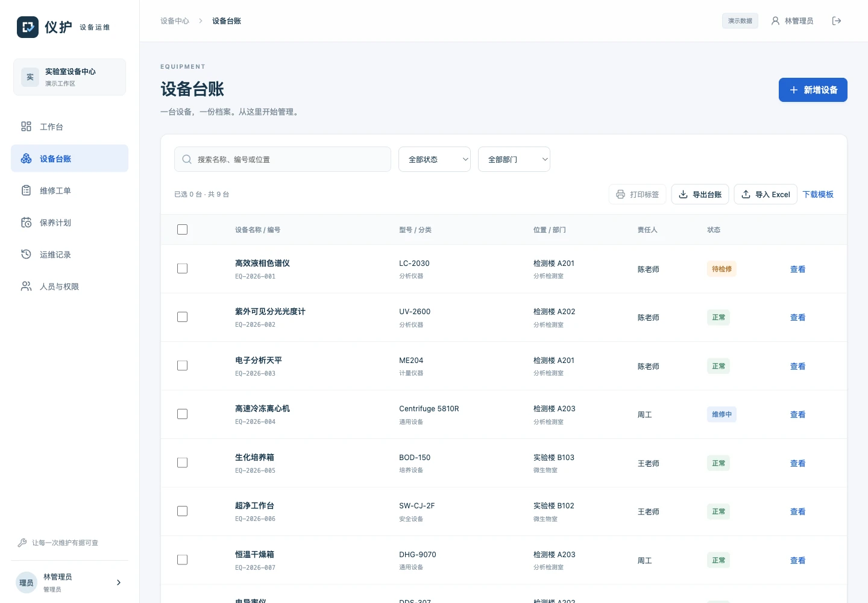Click the search magnifier icon
Screen dimensions: 868x603
pos(187,159)
